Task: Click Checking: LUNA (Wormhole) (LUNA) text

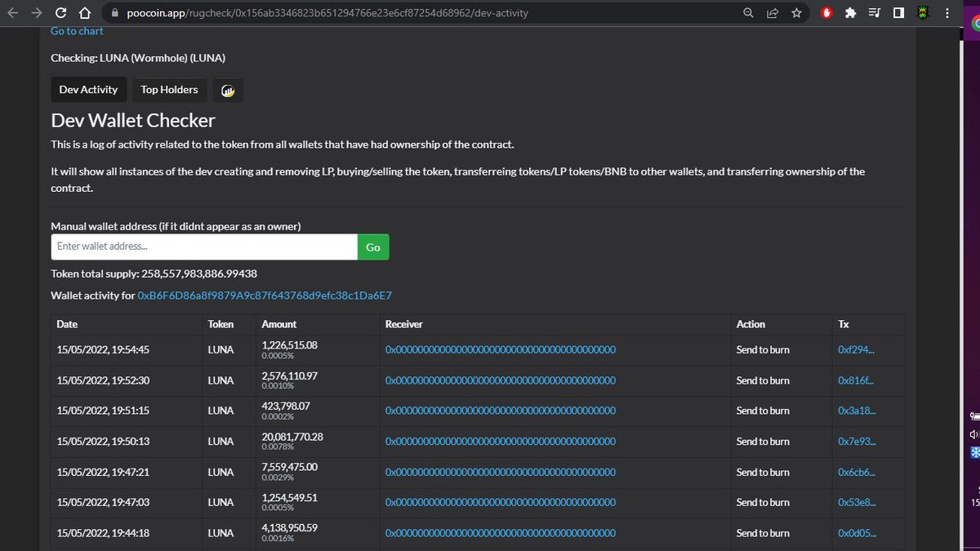Action: [x=138, y=58]
